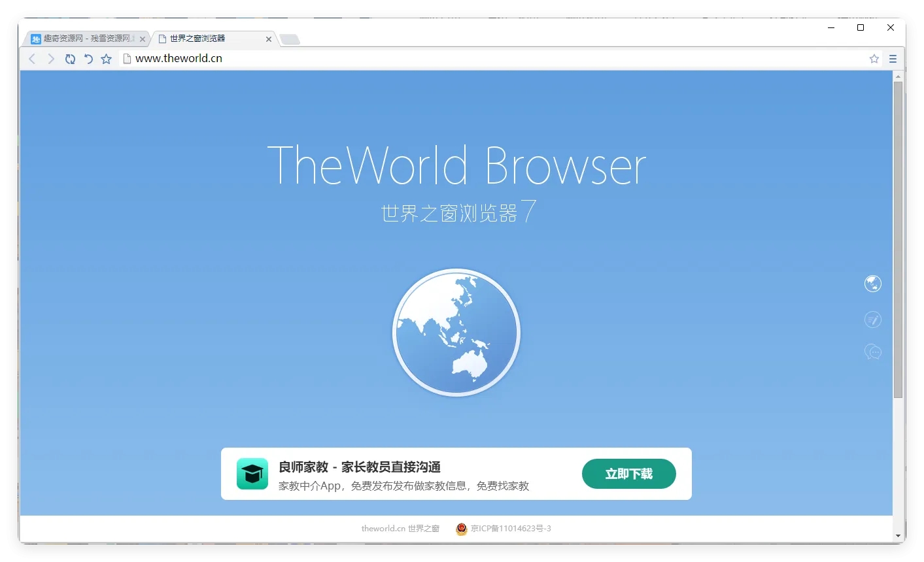Click the favorites star at right of address bar
Image resolution: width=924 pixels, height=562 pixels.
[x=874, y=58]
